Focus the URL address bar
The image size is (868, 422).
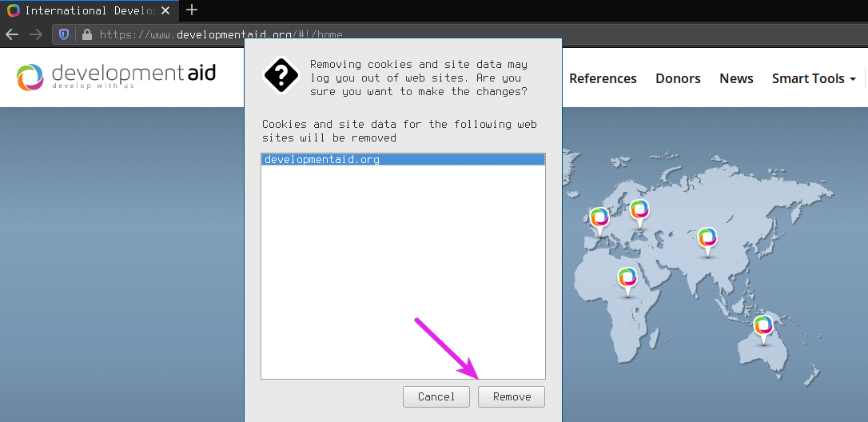point(240,34)
